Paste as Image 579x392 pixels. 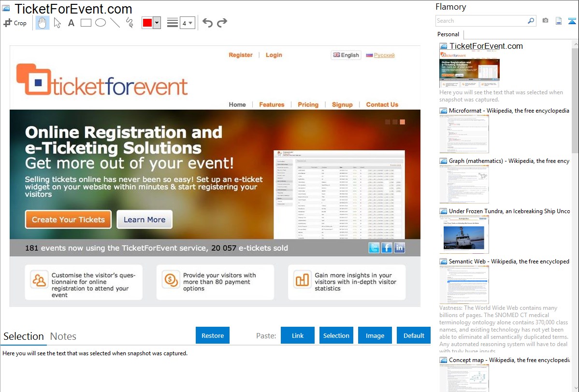(x=375, y=335)
